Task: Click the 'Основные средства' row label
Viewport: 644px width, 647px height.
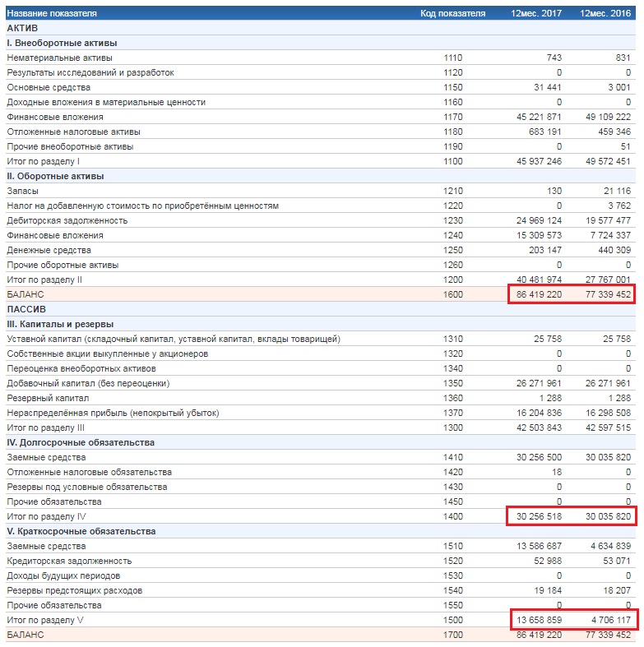Action: pos(49,87)
